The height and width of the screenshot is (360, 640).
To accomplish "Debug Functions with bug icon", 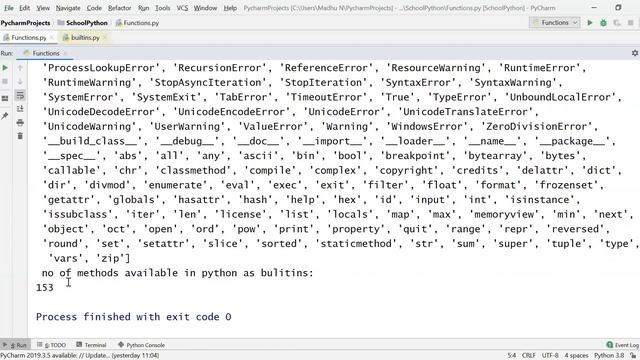I will tap(603, 23).
